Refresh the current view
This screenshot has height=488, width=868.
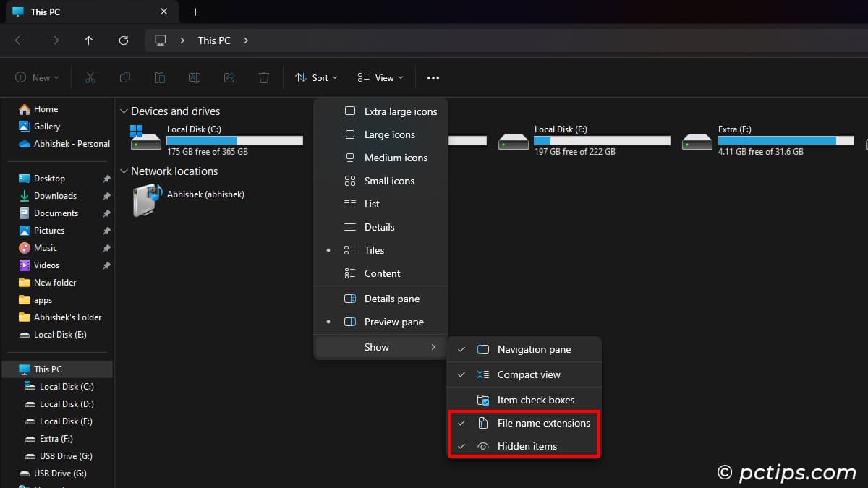pyautogui.click(x=123, y=40)
